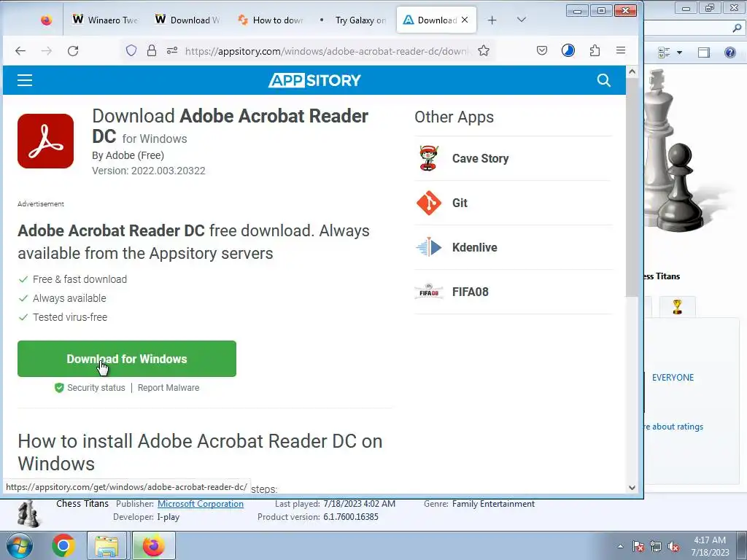747x560 pixels.
Task: Click the clock in the taskbar
Action: click(x=710, y=546)
